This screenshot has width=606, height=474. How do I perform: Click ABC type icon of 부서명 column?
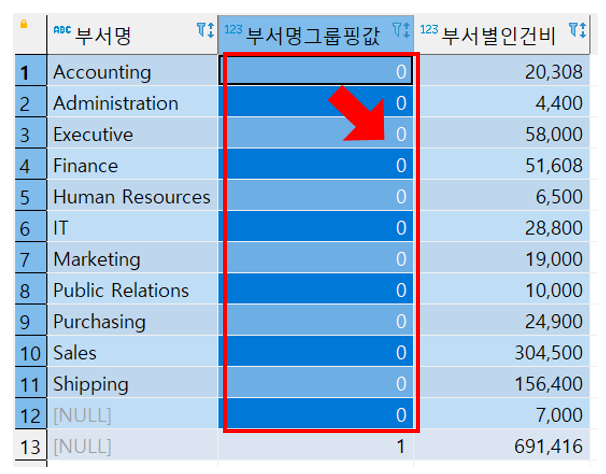62,30
